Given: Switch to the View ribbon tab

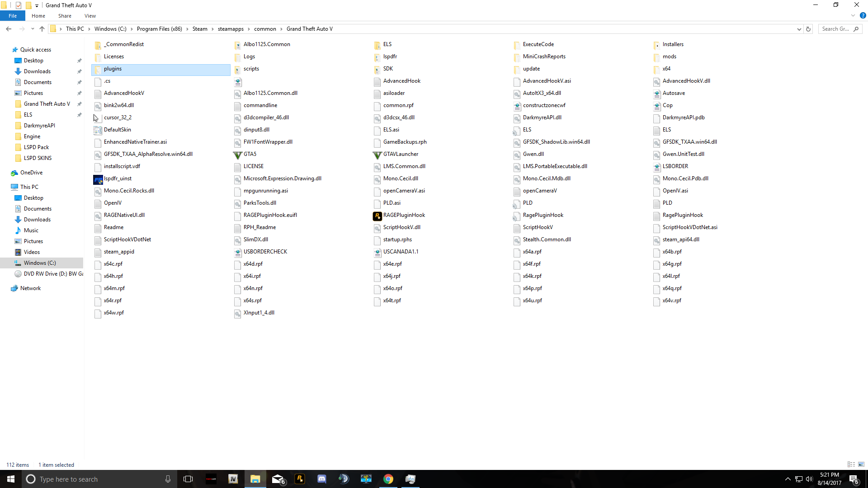Looking at the screenshot, I should point(90,16).
